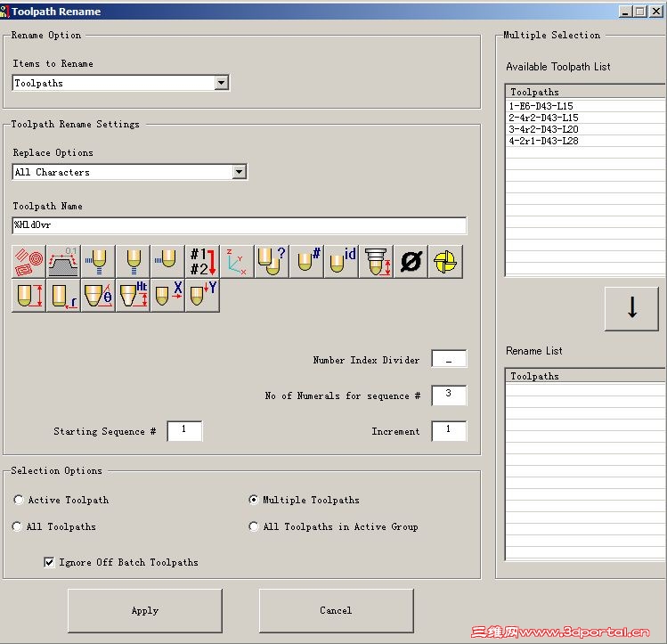667x644 pixels.
Task: Insert tool diameter Ø icon
Action: (x=411, y=262)
